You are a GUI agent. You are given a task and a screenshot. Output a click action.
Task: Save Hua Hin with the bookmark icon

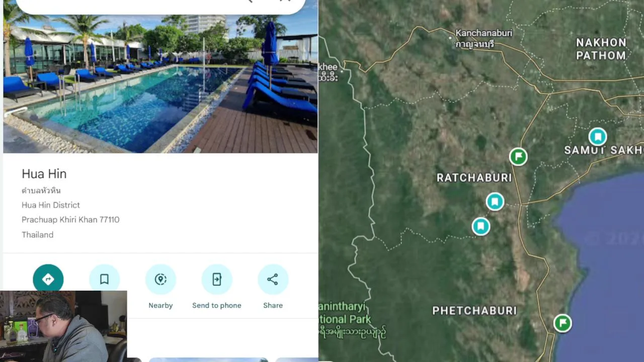tap(104, 279)
